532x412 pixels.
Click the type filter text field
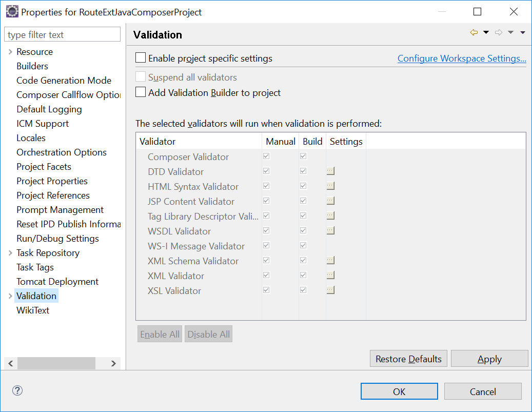point(62,35)
